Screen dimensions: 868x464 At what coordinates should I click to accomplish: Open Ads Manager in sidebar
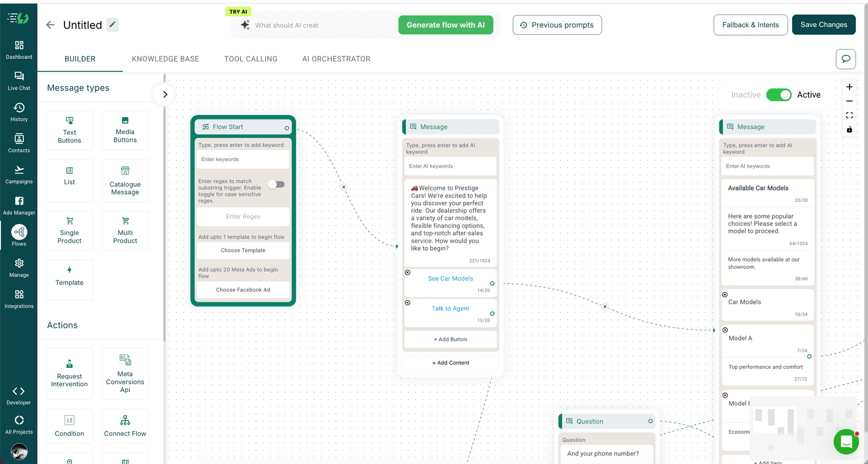tap(19, 206)
